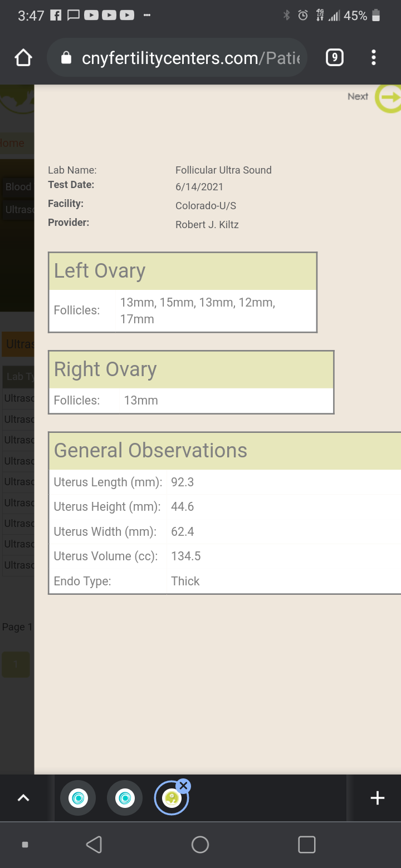The image size is (401, 868).
Task: Tap the browser home icon
Action: tap(23, 57)
